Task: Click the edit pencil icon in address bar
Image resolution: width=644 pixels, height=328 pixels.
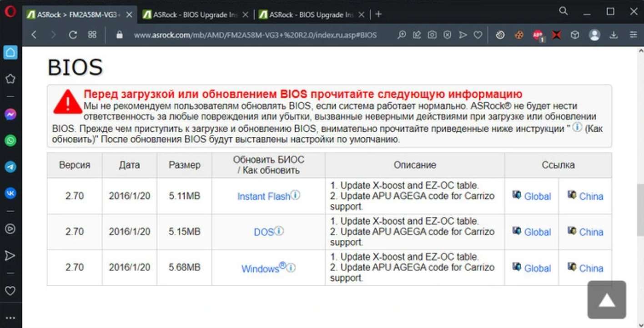Action: (x=417, y=35)
